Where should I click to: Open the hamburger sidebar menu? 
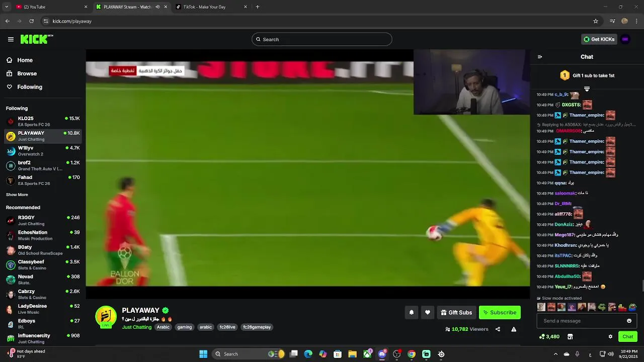pyautogui.click(x=11, y=39)
